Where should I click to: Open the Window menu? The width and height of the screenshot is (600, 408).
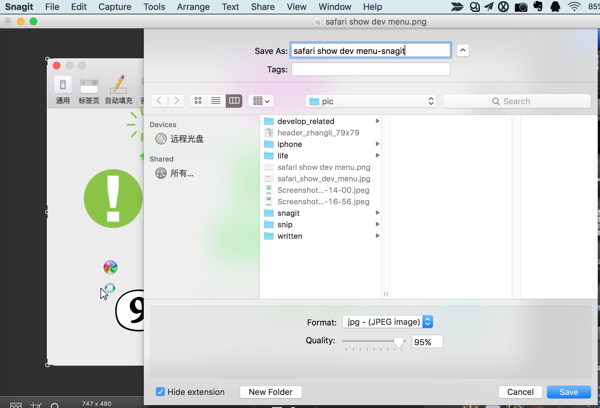tap(335, 7)
